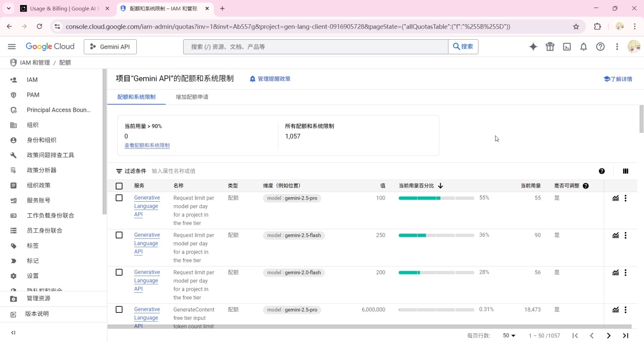Jump to last page of quotas

coord(625,335)
